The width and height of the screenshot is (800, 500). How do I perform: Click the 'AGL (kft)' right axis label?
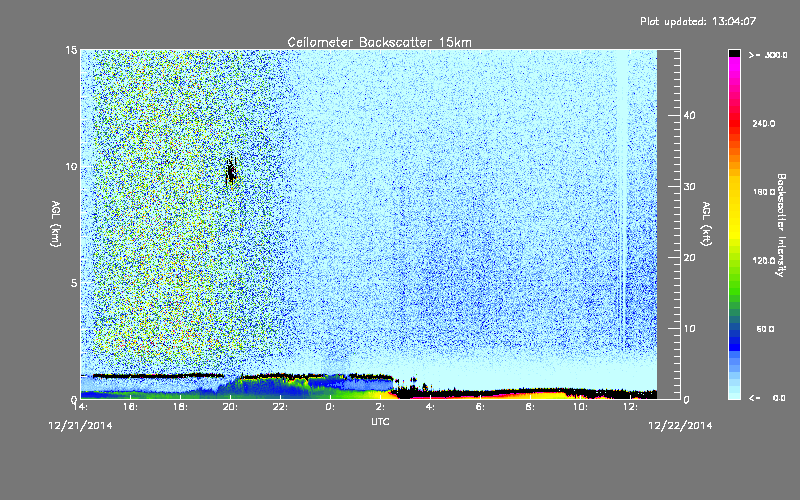point(706,223)
